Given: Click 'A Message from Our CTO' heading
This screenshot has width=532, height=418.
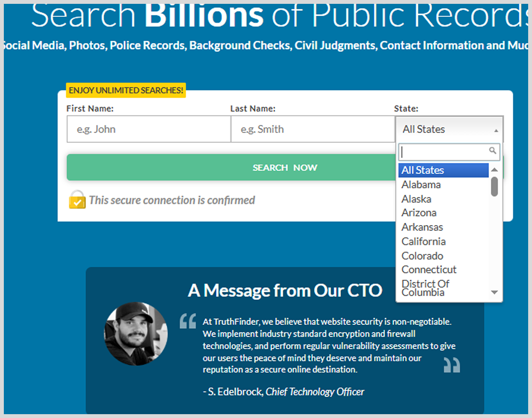Looking at the screenshot, I should tap(285, 290).
